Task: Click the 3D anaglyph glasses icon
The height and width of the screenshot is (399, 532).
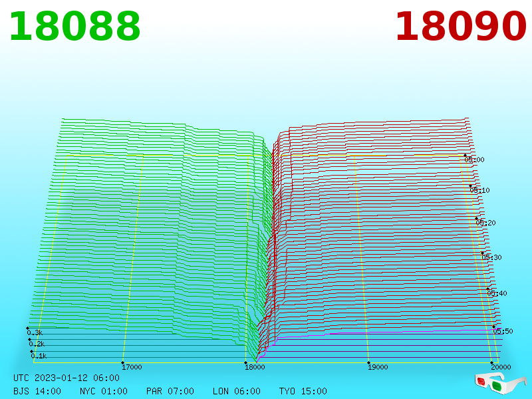Action: [501, 384]
